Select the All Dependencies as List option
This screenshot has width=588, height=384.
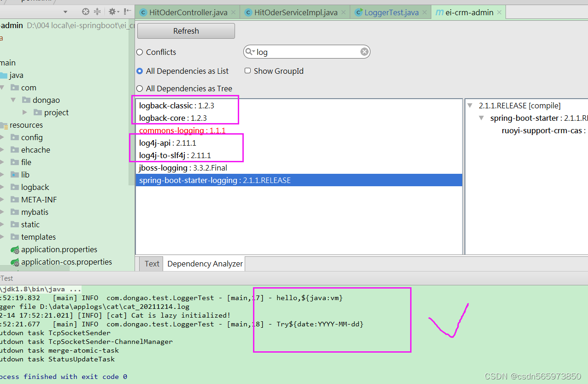pyautogui.click(x=140, y=71)
